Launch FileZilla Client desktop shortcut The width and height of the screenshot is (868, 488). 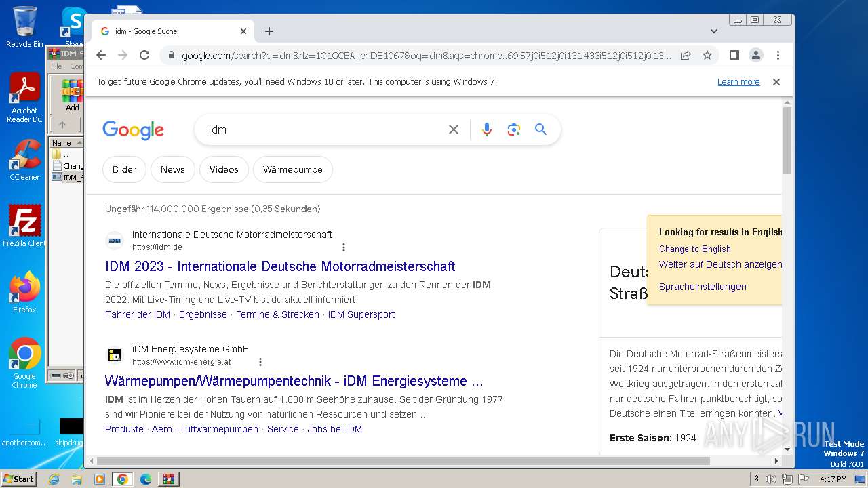pos(24,226)
